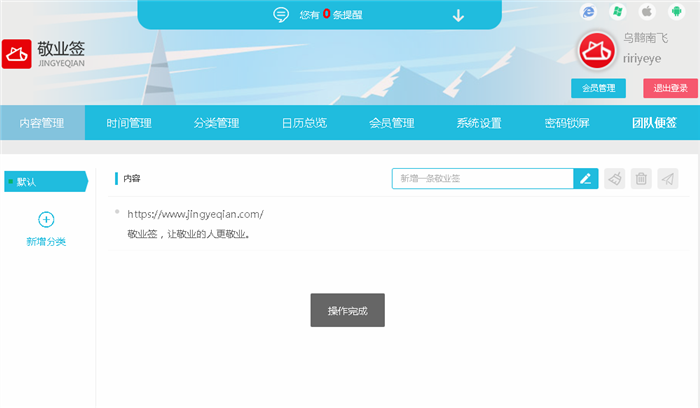The height and width of the screenshot is (408, 700).
Task: Click the nickname 乌鹊南飞
Action: (x=646, y=38)
